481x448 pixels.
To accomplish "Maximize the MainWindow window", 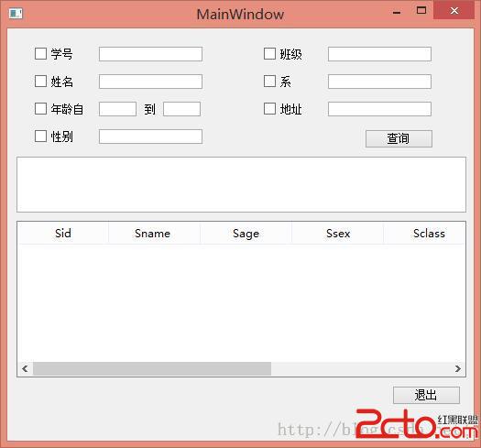I will (421, 10).
